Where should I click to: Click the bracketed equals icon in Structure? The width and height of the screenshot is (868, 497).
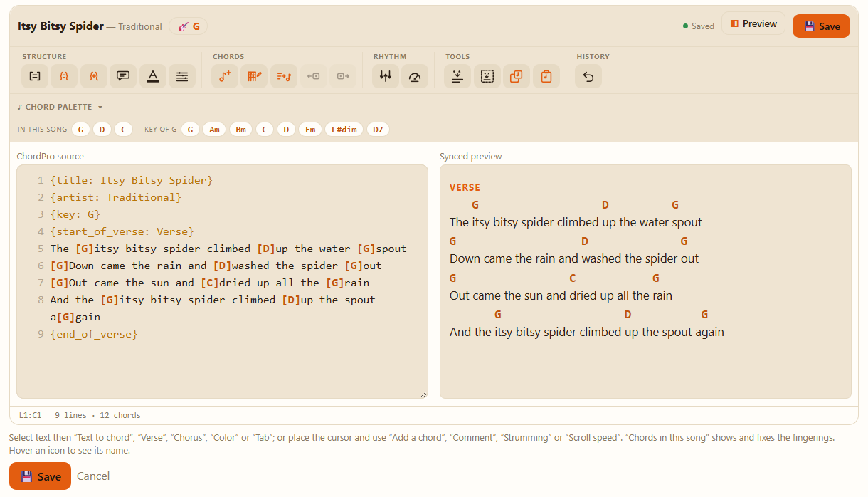[34, 76]
